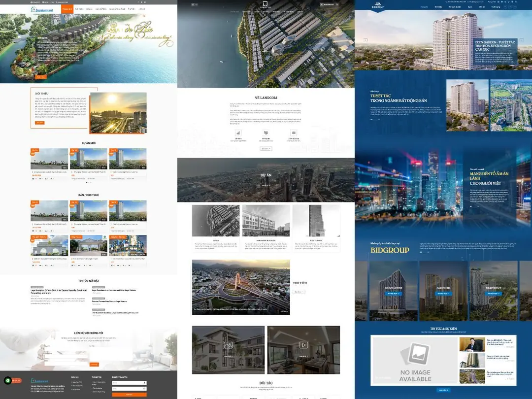532x399 pixels.
Task: Click the Xem Thêm button under Về Landcom
Action: coord(266,149)
